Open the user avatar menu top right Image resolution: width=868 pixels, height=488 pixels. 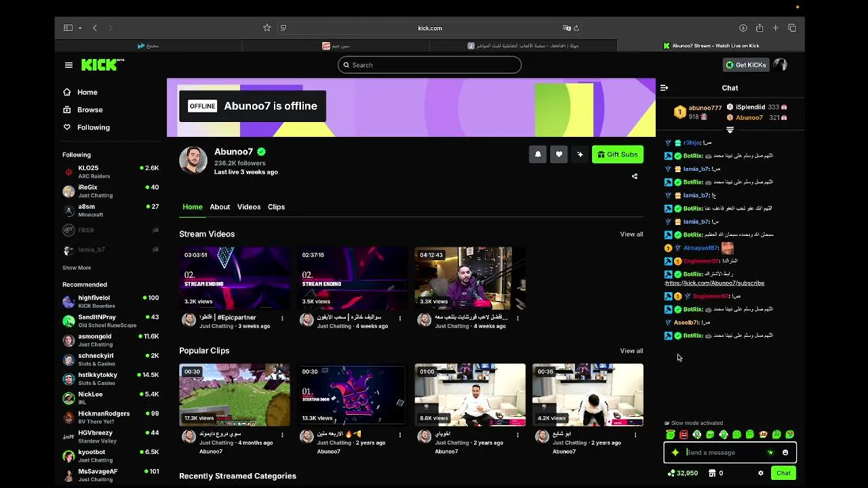coord(781,65)
